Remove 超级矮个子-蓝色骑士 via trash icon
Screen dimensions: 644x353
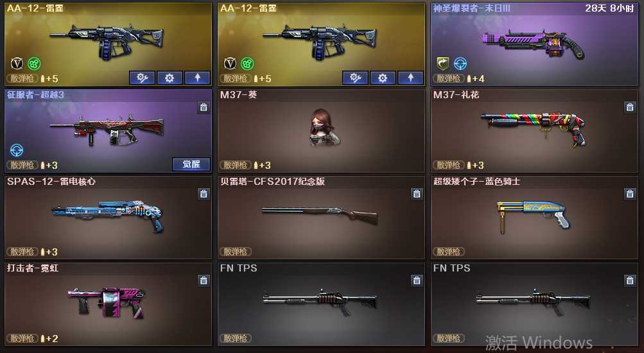[x=630, y=194]
